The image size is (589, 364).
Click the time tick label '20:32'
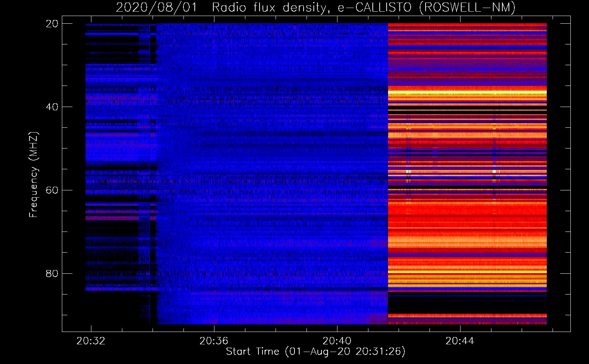91,341
